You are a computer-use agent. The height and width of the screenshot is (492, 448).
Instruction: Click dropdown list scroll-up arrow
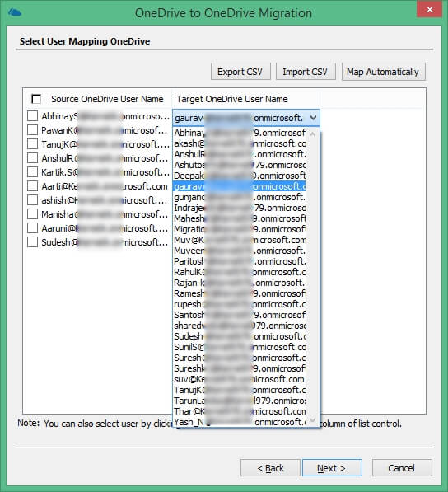click(x=313, y=134)
